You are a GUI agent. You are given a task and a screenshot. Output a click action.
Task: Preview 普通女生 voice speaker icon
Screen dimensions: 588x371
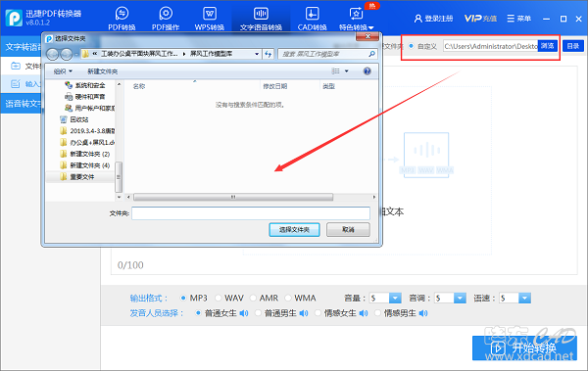pos(244,313)
